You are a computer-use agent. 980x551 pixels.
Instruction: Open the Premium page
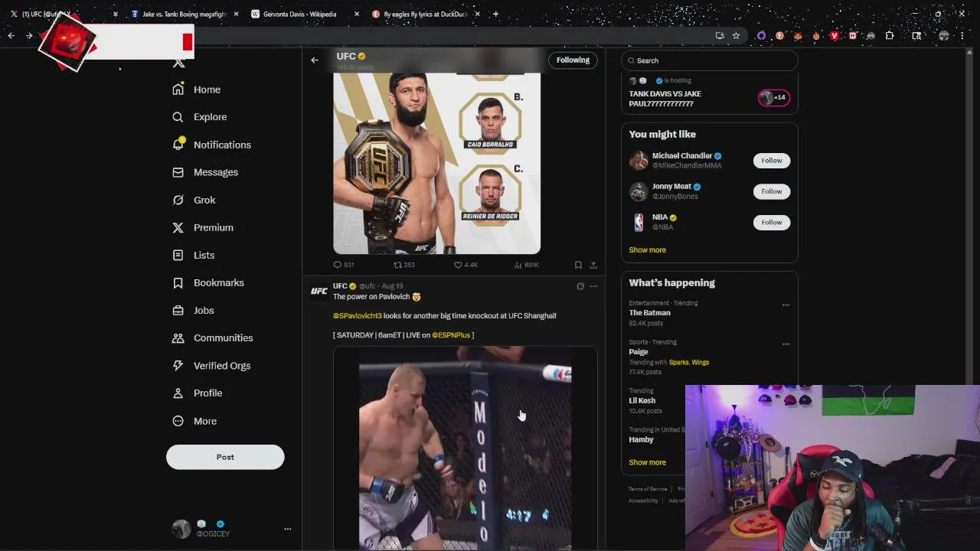[204, 227]
